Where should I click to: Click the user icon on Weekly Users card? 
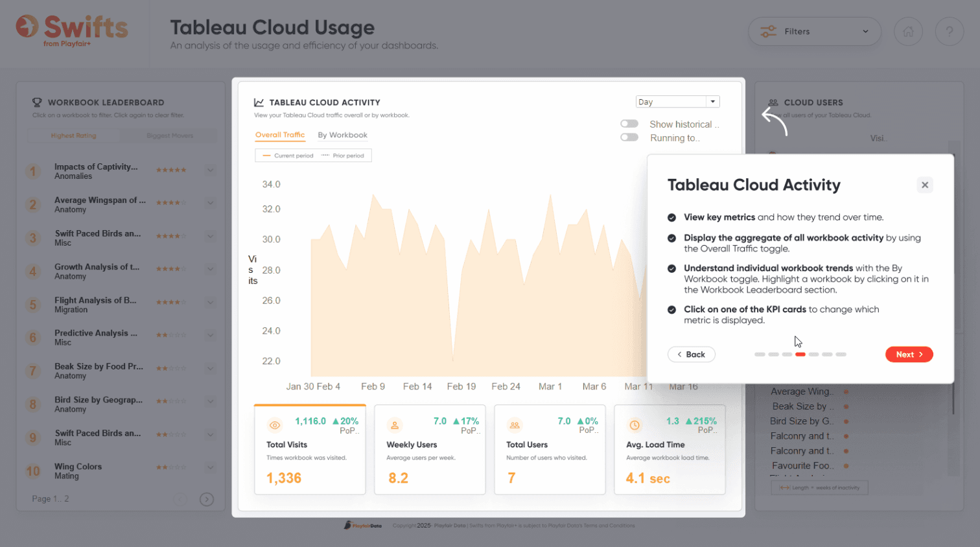(394, 425)
